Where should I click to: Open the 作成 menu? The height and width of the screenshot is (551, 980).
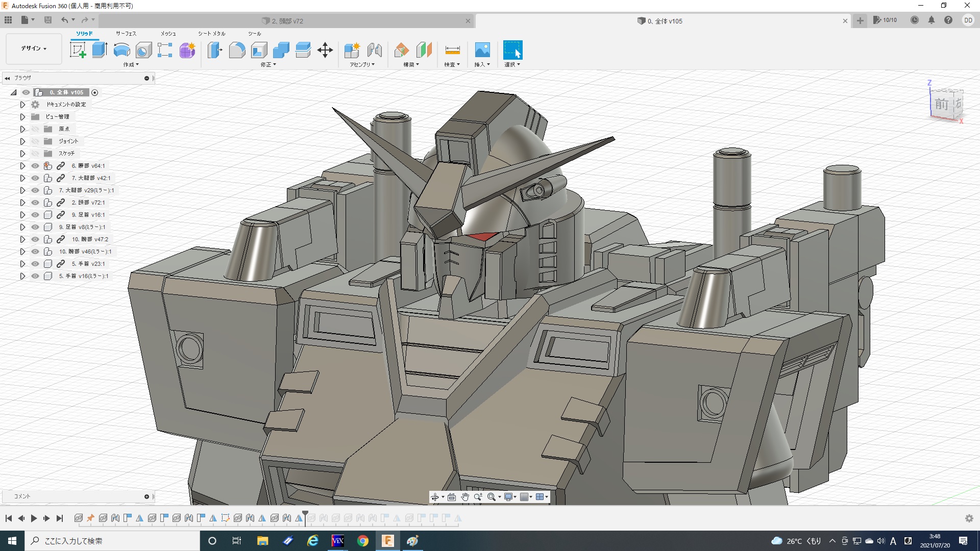point(131,65)
